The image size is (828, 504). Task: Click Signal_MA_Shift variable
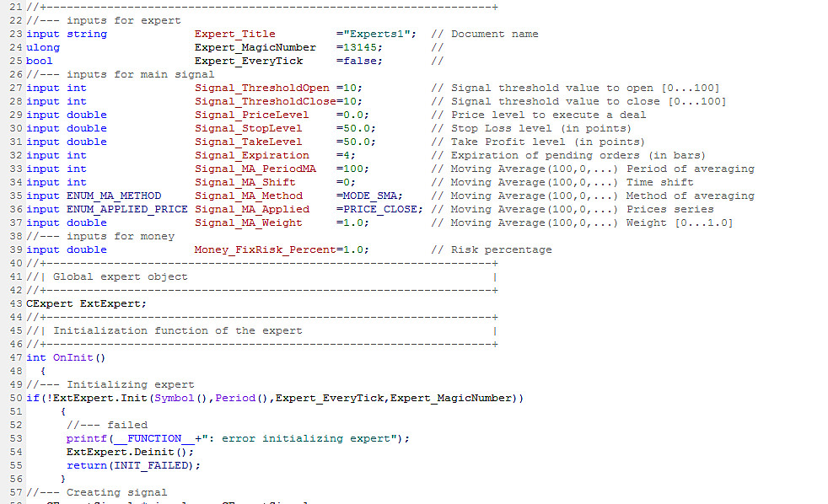[x=245, y=182]
